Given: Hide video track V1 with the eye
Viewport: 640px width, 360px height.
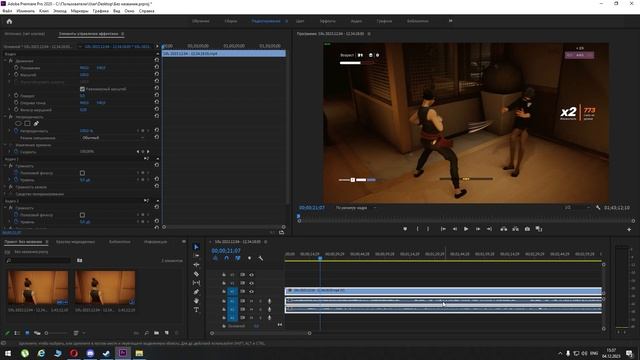Looking at the screenshot, I should [x=251, y=291].
